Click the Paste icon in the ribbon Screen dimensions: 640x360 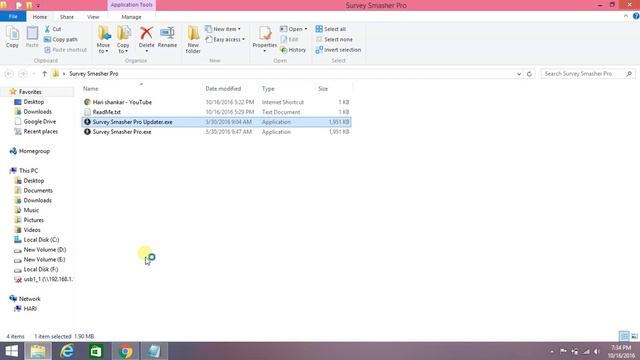[32, 37]
